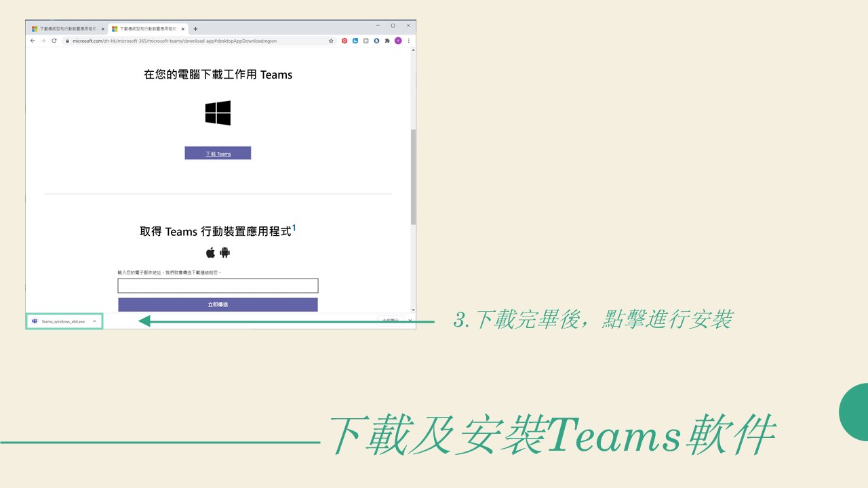Image resolution: width=868 pixels, height=488 pixels.
Task: Click the blue square extension icon
Action: coord(355,41)
